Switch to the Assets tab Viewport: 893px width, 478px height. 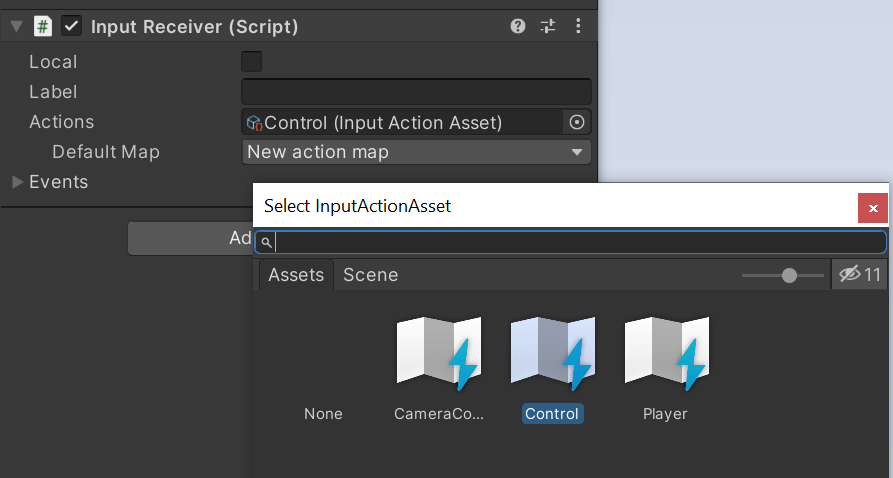click(x=296, y=275)
